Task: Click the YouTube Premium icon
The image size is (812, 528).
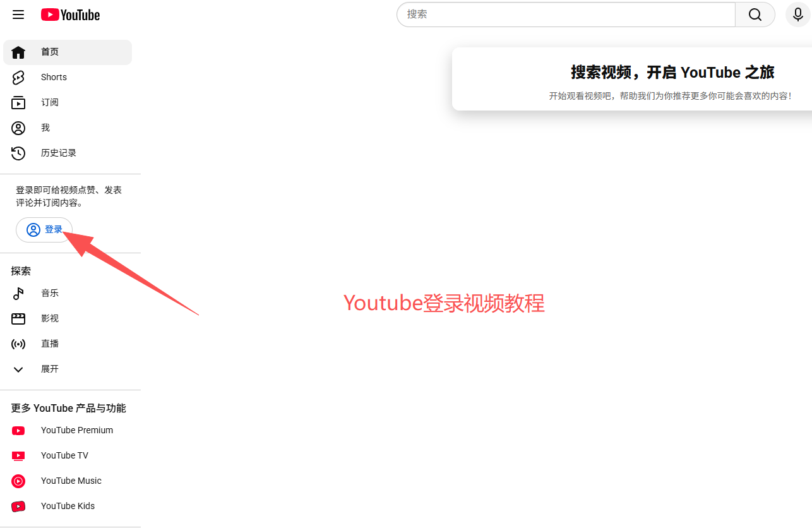Action: tap(18, 430)
